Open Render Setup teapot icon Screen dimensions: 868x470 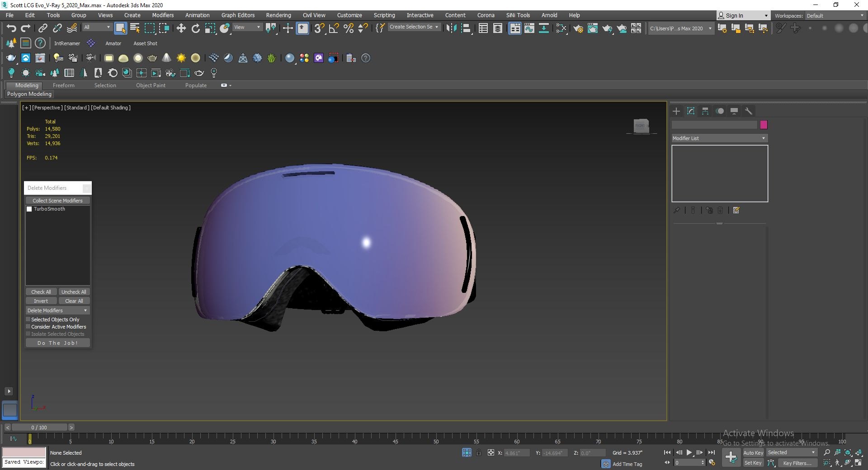point(578,28)
